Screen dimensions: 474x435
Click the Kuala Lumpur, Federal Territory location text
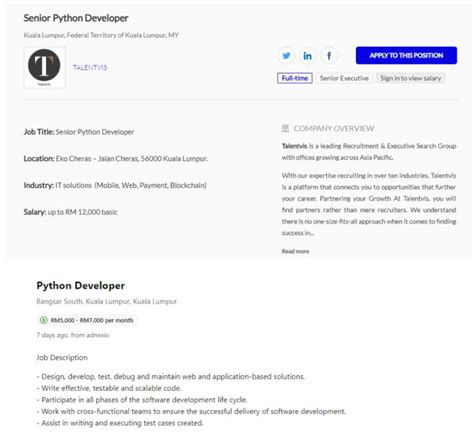101,35
